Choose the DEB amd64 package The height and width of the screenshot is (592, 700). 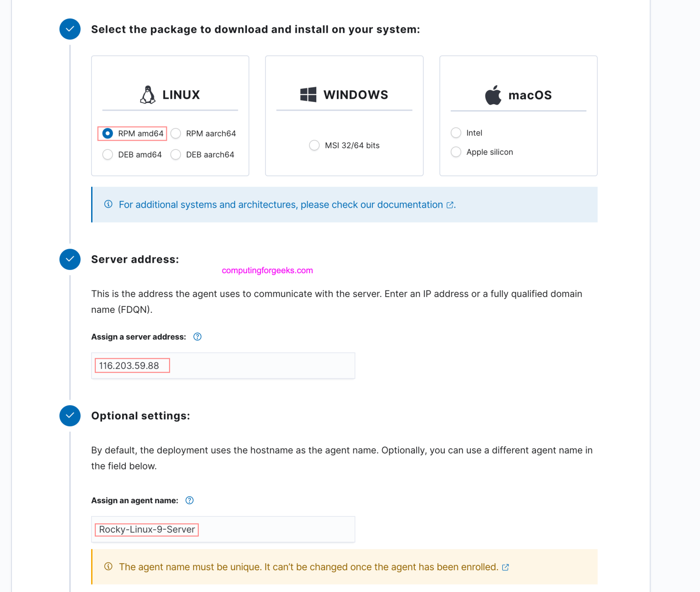[108, 155]
